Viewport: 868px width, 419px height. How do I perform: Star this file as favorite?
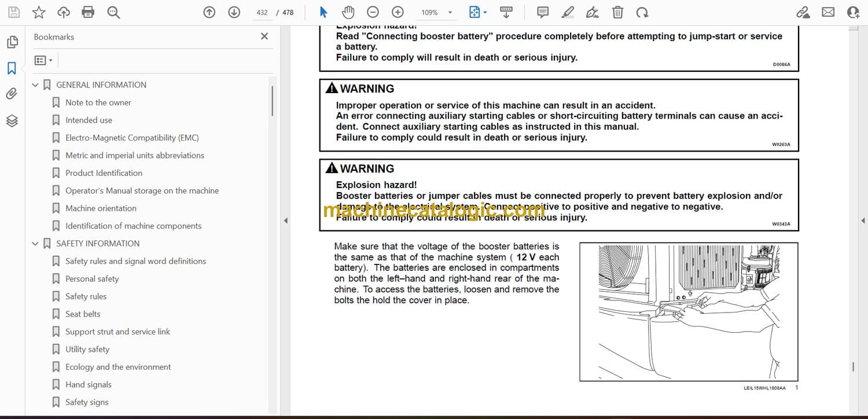pyautogui.click(x=39, y=12)
